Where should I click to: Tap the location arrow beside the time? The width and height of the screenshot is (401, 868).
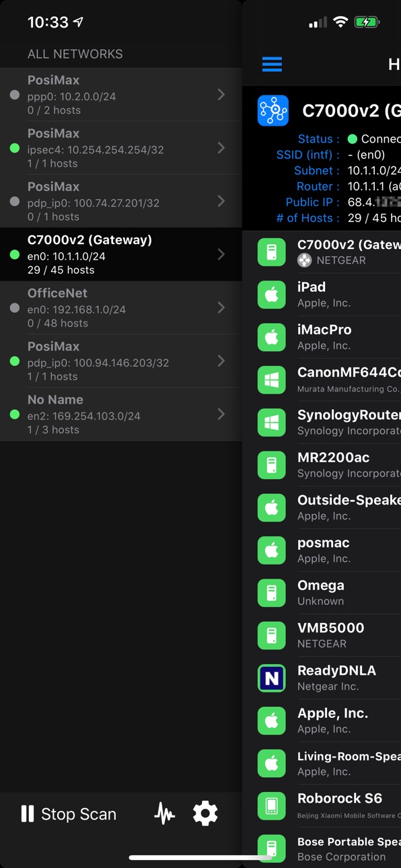[79, 22]
